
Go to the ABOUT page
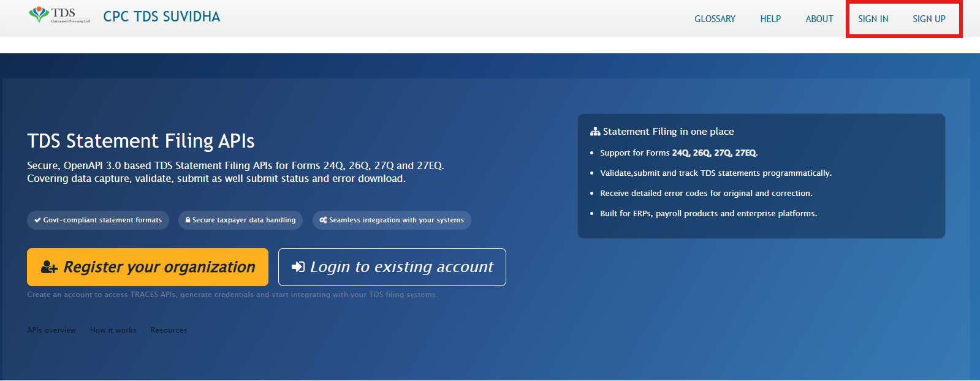[819, 19]
